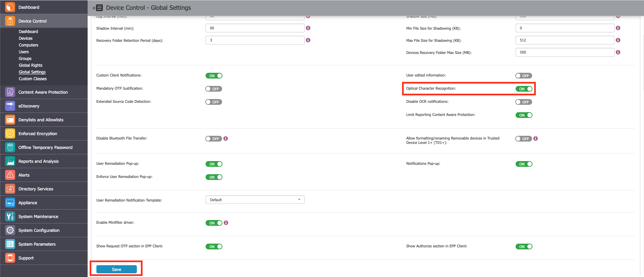Collapse sidebar using the menu toggle icon

(x=98, y=8)
